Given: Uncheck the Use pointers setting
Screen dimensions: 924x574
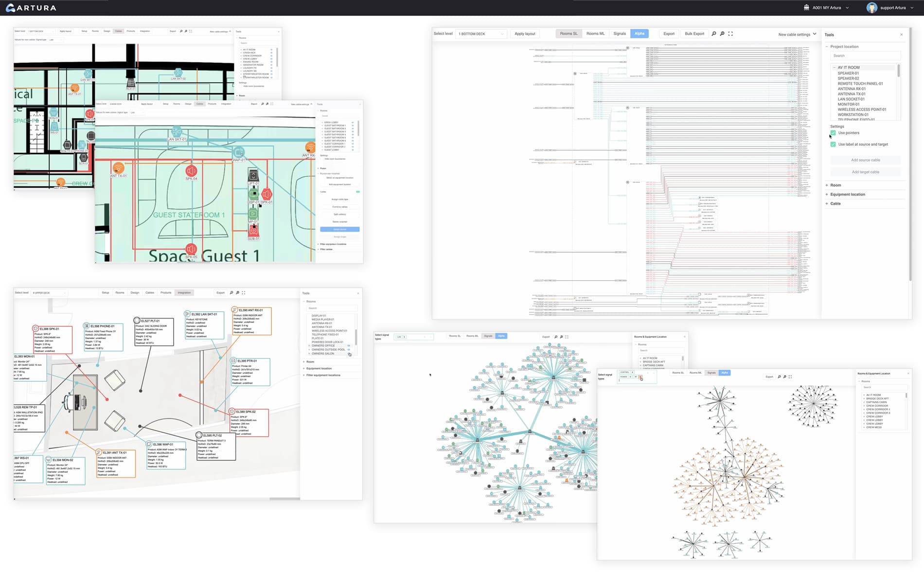Looking at the screenshot, I should pos(833,132).
